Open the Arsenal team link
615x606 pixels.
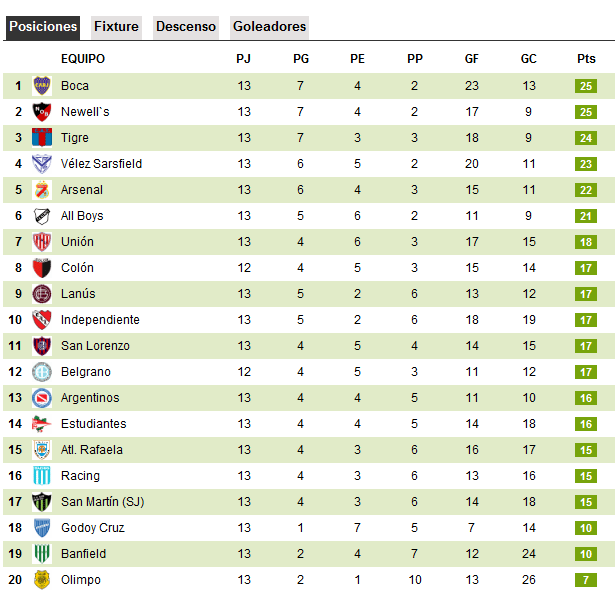pyautogui.click(x=82, y=190)
